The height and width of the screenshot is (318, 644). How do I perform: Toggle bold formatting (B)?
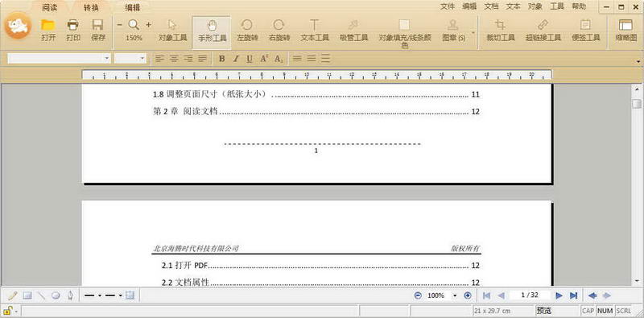tap(222, 59)
